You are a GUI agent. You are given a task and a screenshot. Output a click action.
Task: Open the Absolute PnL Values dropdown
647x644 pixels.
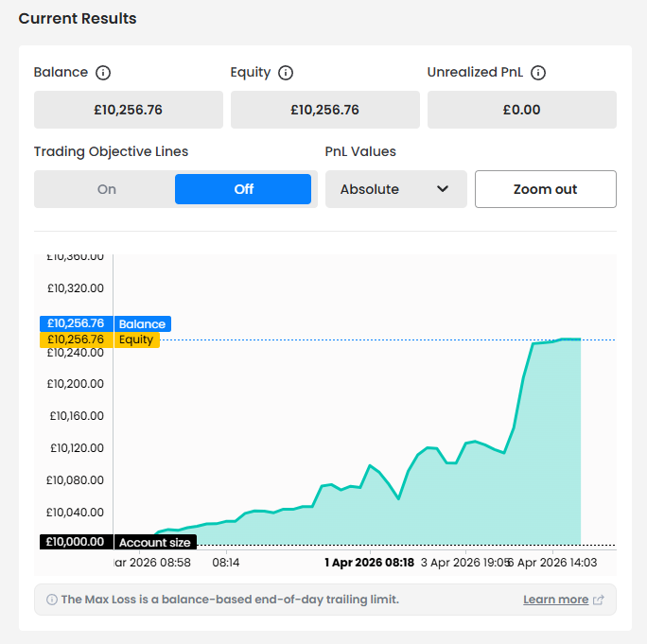point(396,189)
